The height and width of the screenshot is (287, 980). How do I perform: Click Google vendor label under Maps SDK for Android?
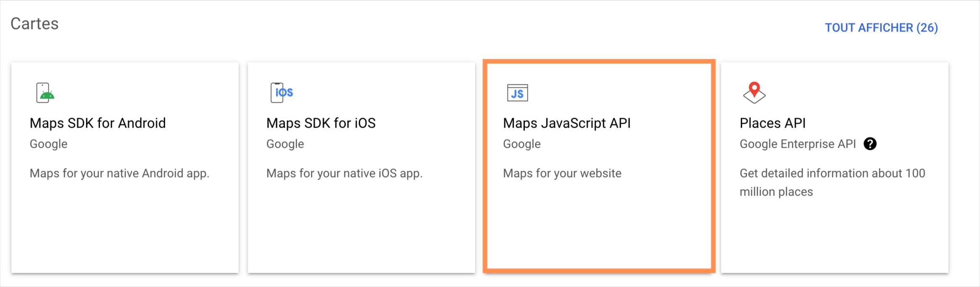click(x=48, y=144)
